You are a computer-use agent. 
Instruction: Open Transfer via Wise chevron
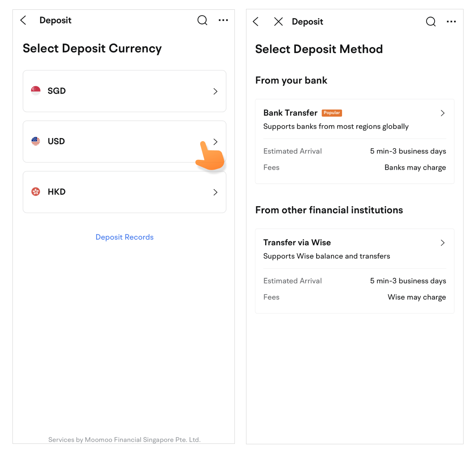click(x=443, y=243)
